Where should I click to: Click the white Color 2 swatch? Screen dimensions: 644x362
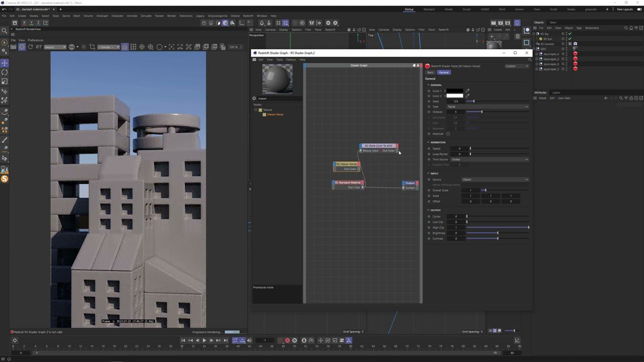click(x=454, y=96)
